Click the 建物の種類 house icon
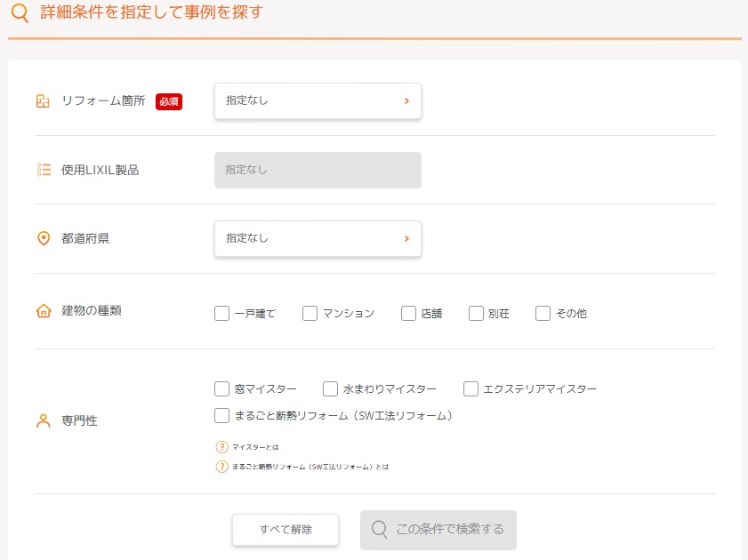This screenshot has width=748, height=560. pyautogui.click(x=44, y=311)
